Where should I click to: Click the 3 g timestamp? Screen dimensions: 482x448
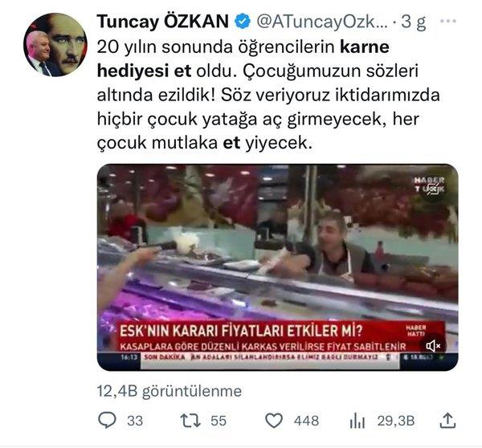pos(414,22)
